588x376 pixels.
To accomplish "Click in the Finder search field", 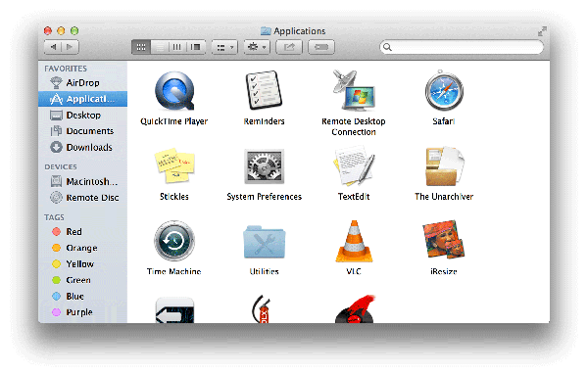I will 462,47.
